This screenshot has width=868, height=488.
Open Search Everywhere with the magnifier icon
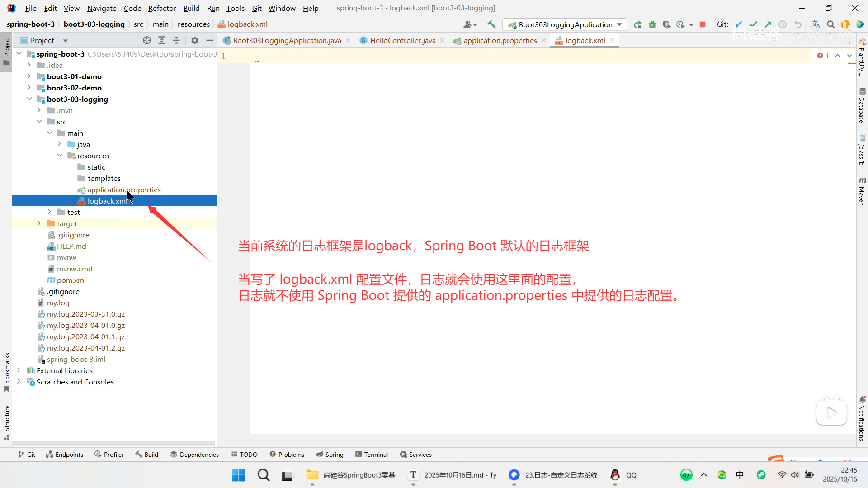point(831,24)
